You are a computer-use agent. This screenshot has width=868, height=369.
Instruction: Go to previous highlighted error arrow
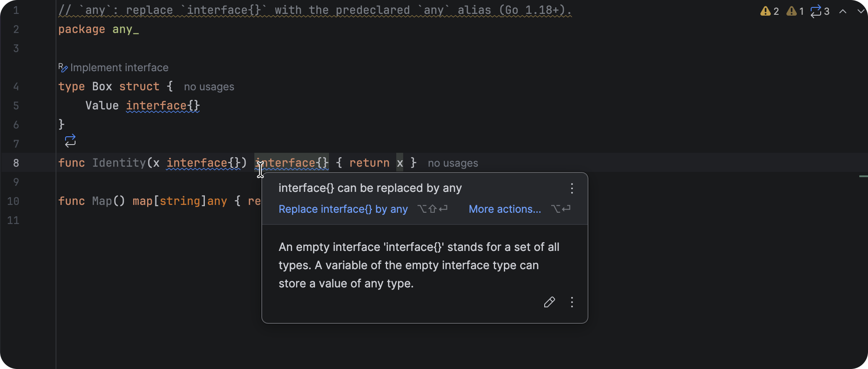point(843,11)
